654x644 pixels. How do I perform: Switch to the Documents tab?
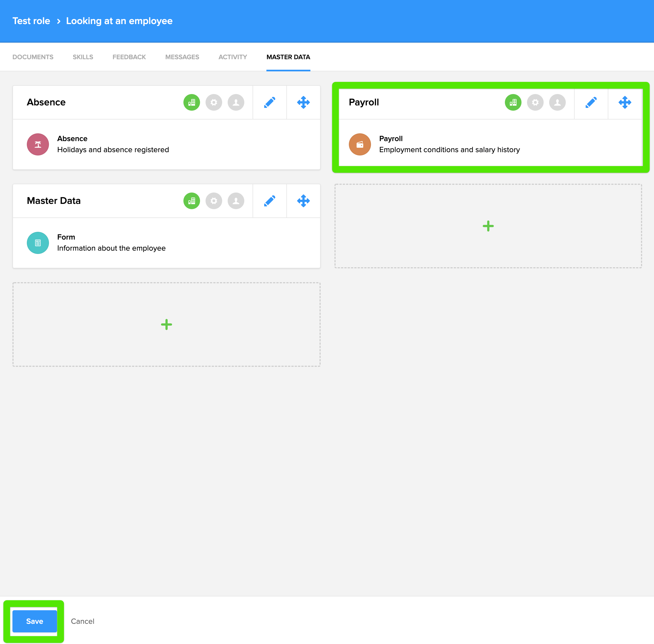point(33,57)
